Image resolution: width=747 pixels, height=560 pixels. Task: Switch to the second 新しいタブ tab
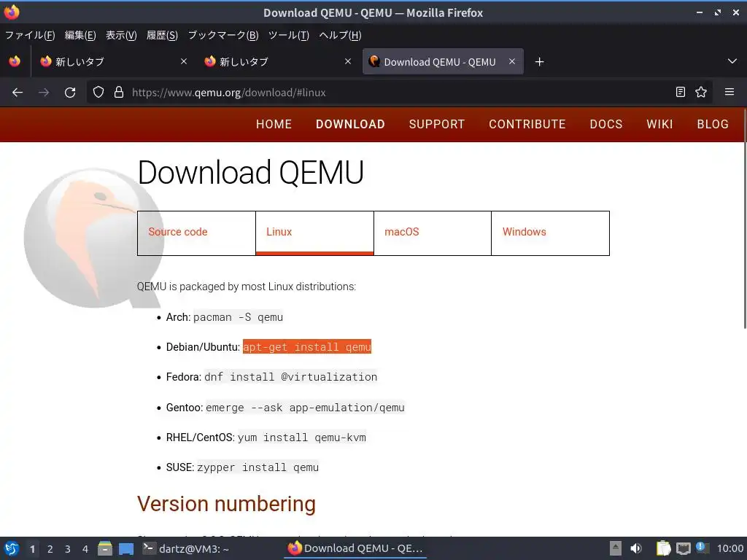[279, 61]
